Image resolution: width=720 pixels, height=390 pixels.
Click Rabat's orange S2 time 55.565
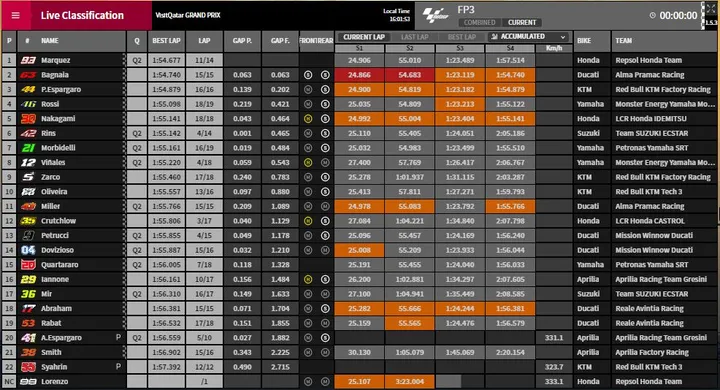click(410, 323)
